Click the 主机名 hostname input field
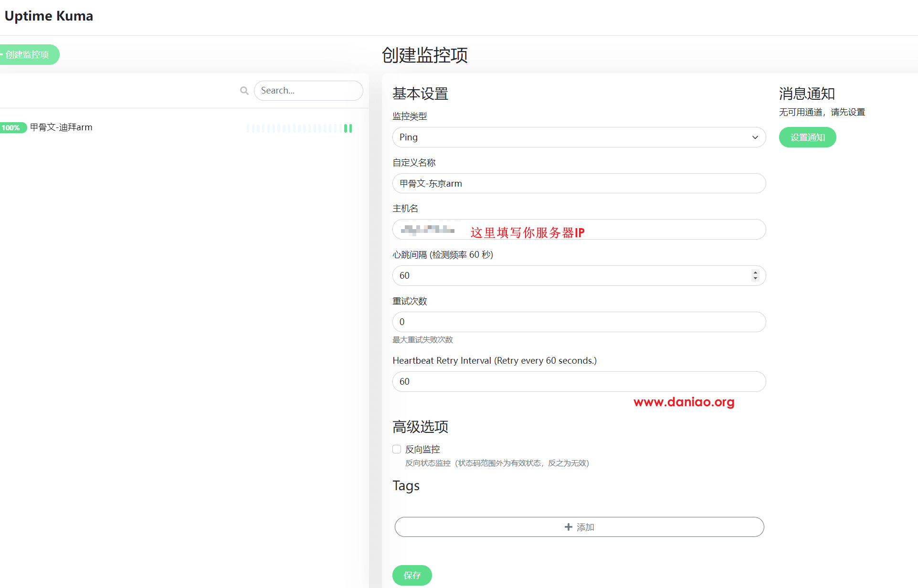The width and height of the screenshot is (918, 588). click(x=668, y=230)
